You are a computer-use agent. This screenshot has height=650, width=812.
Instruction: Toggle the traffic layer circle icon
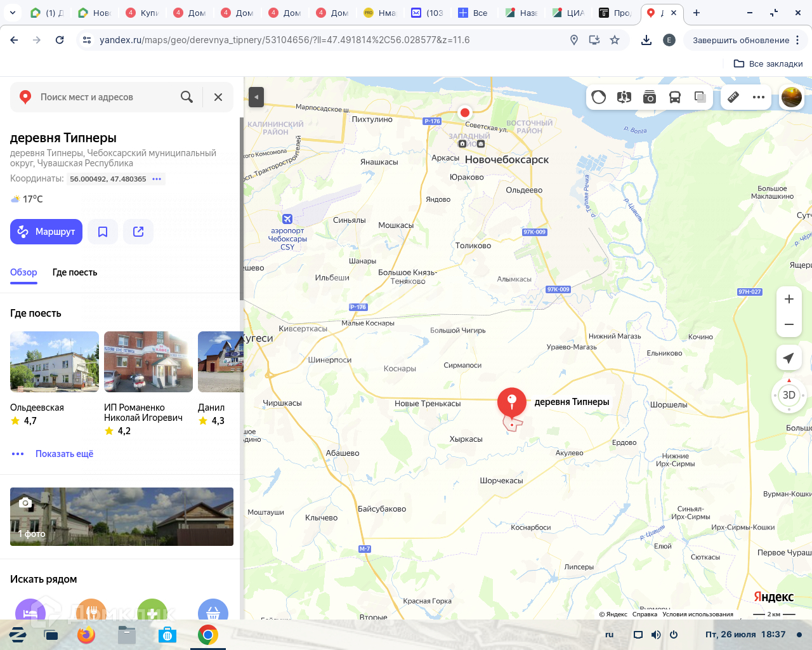coord(599,97)
